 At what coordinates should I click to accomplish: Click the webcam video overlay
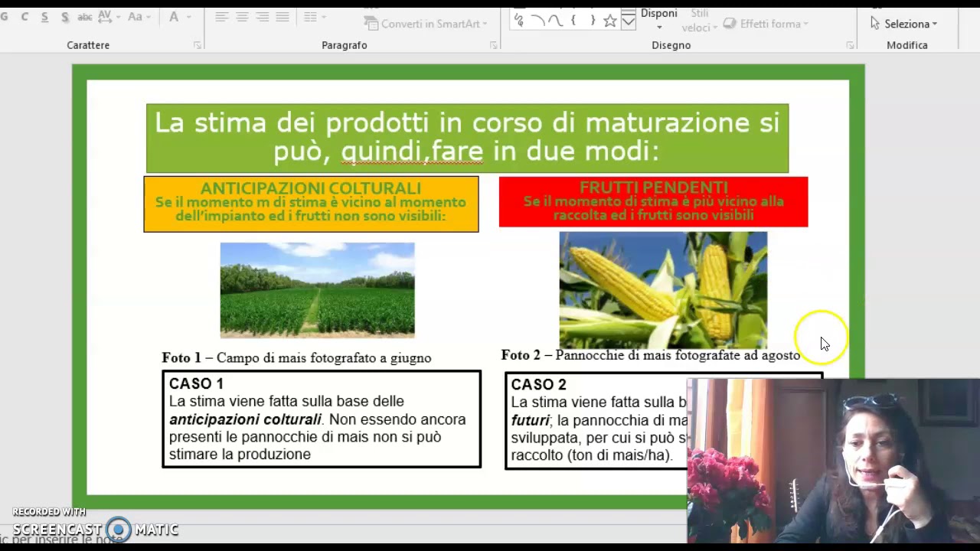833,461
